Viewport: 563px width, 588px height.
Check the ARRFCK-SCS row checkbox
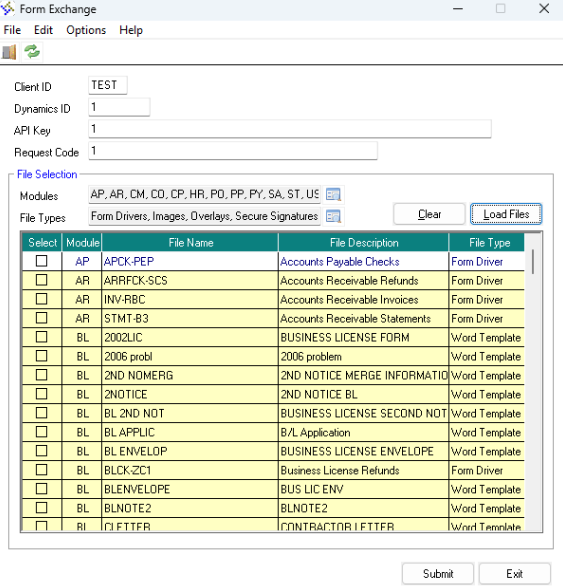coord(42,280)
